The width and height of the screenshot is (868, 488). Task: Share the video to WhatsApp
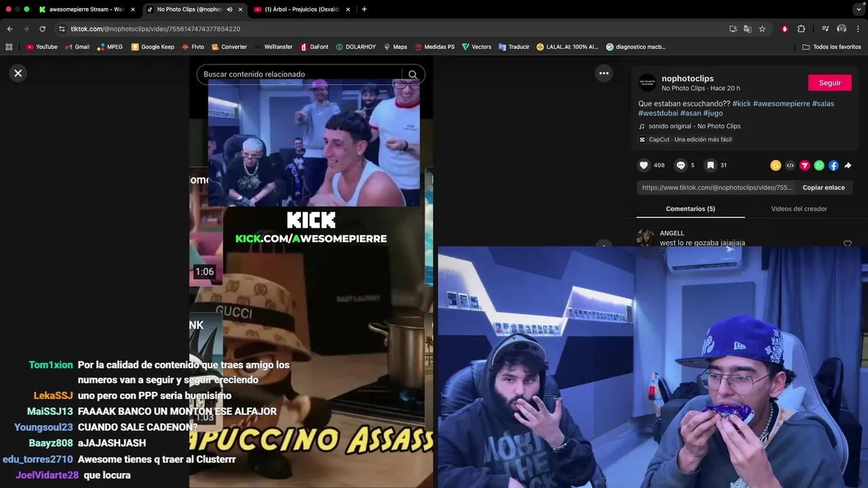point(819,165)
